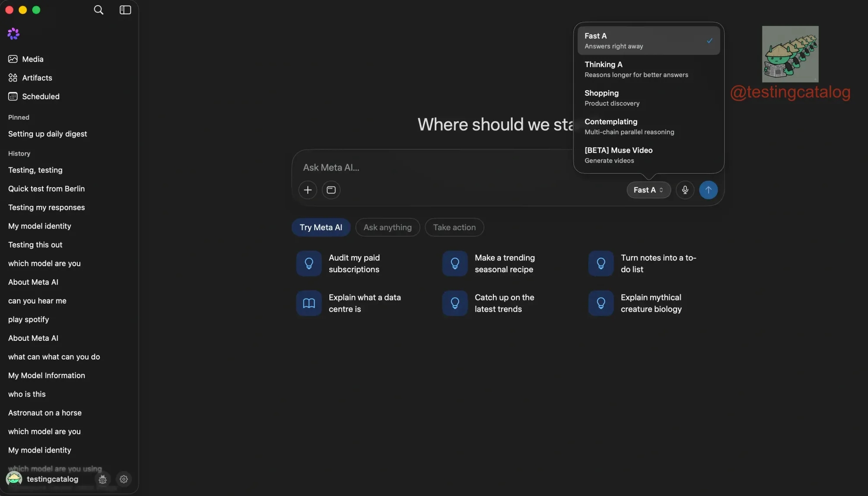Select [BETA] Muse Video option
Viewport: 868px width, 496px height.
tap(648, 155)
